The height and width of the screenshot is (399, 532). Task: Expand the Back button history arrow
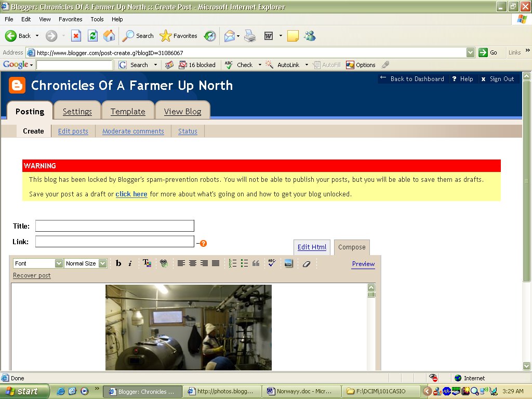point(37,36)
